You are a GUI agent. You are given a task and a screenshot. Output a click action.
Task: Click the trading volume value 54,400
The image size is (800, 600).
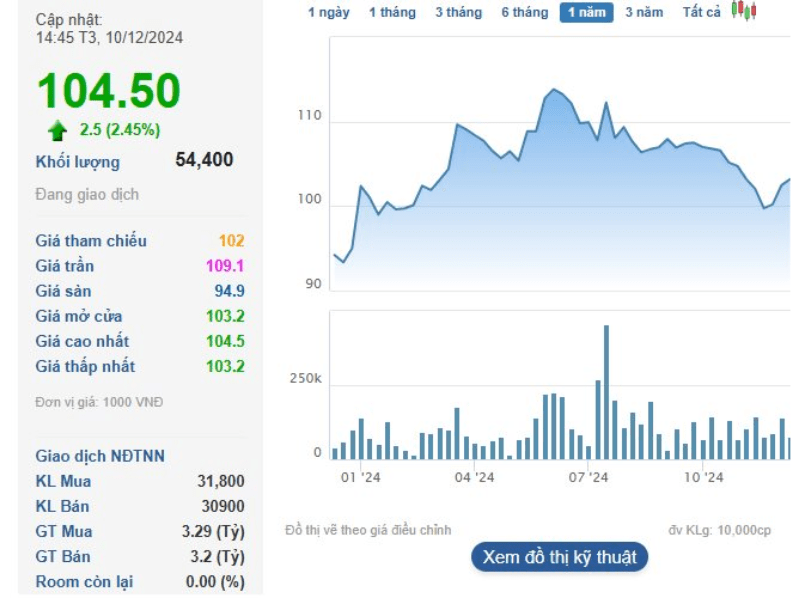[x=204, y=160]
